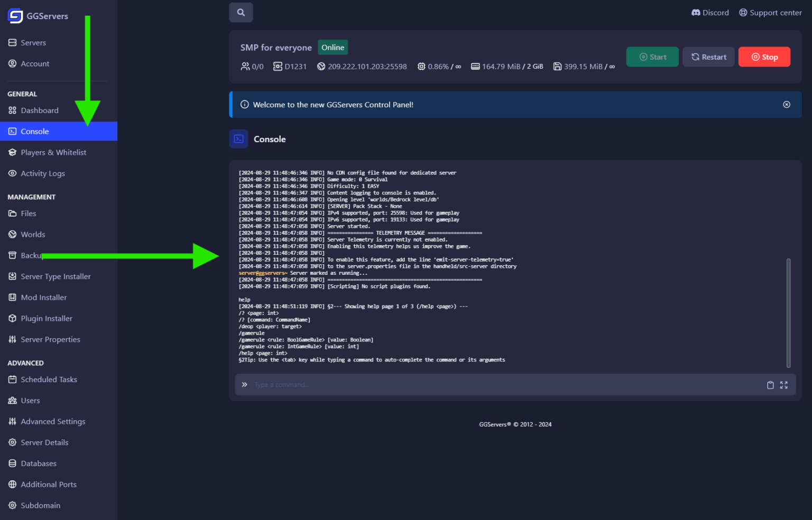Go to the Plugin Installer
The image size is (812, 520).
pos(47,318)
